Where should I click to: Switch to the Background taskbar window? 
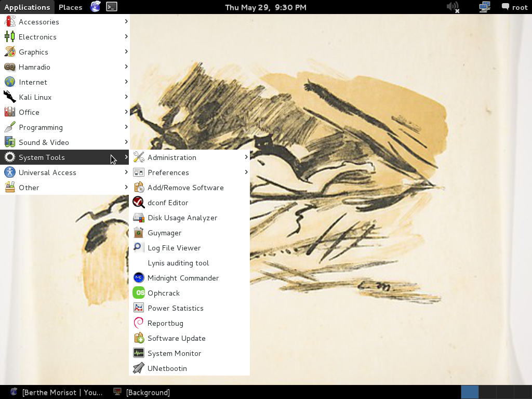[x=142, y=392]
